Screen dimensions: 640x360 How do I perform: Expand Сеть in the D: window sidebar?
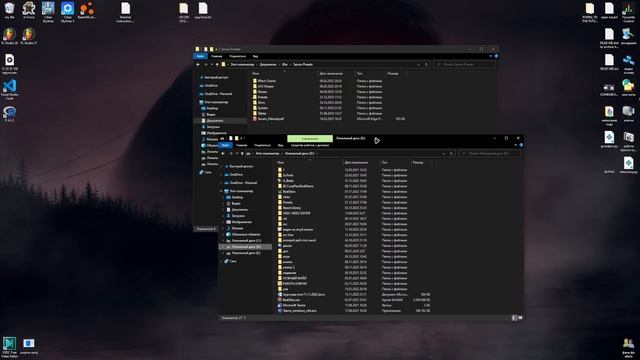coord(222,261)
